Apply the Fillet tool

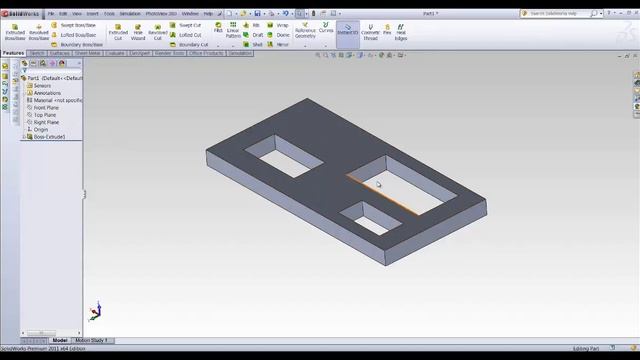(x=218, y=27)
